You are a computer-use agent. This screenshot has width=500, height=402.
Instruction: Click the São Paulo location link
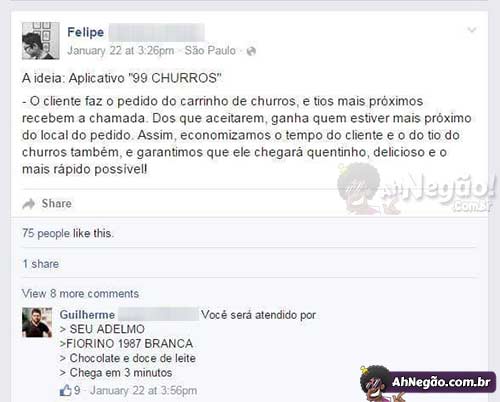click(x=210, y=51)
